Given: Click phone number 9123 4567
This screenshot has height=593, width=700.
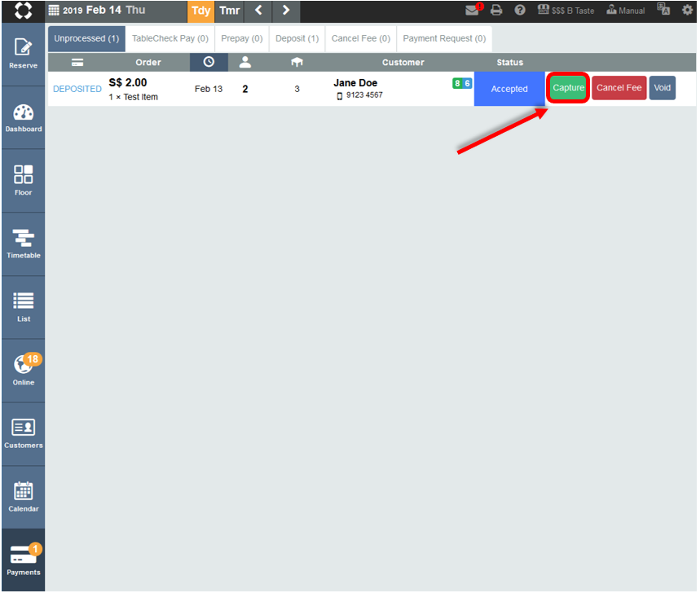Looking at the screenshot, I should pyautogui.click(x=364, y=95).
